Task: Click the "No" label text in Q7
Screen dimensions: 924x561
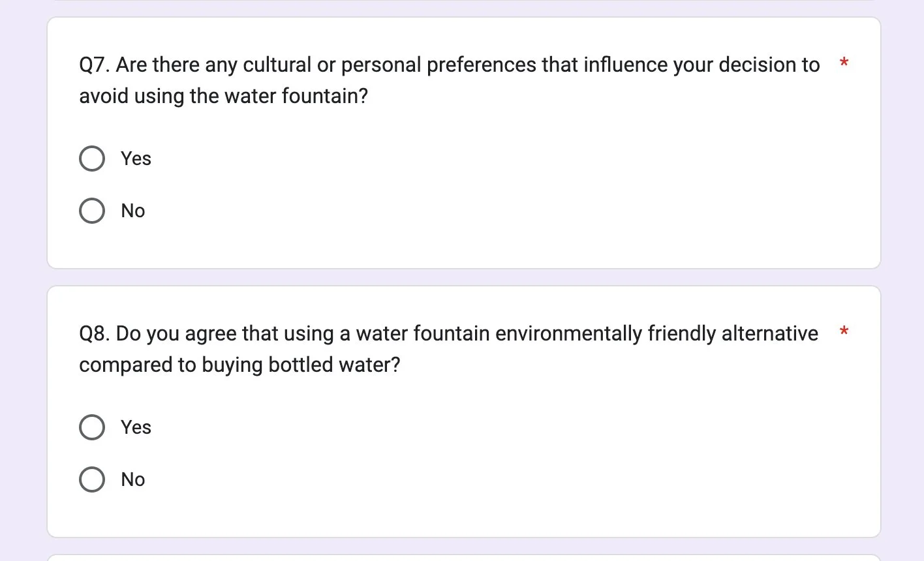Action: click(133, 211)
